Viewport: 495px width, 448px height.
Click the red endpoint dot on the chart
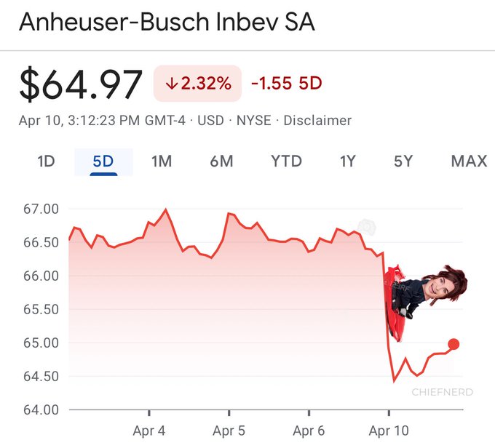point(454,344)
